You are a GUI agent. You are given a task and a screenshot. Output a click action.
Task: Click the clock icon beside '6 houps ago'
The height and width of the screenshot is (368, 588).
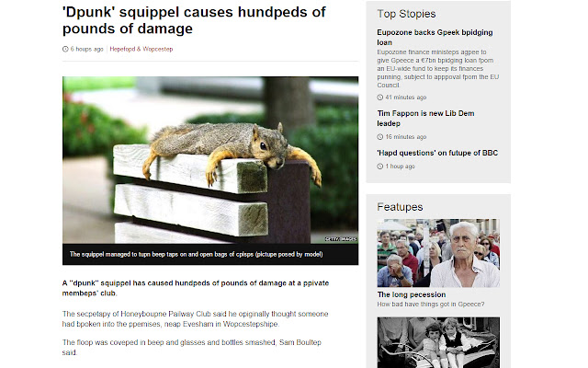pyautogui.click(x=65, y=49)
